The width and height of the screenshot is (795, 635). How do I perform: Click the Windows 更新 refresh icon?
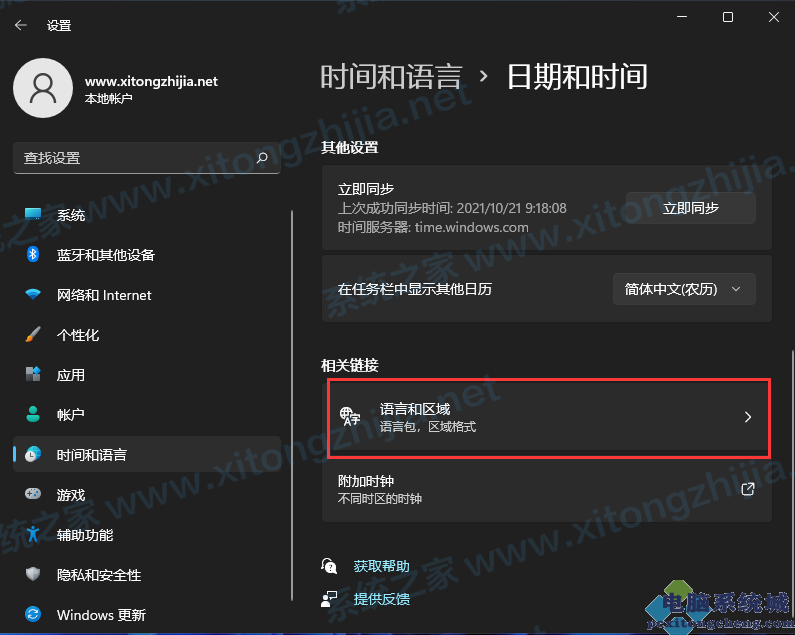pyautogui.click(x=33, y=614)
